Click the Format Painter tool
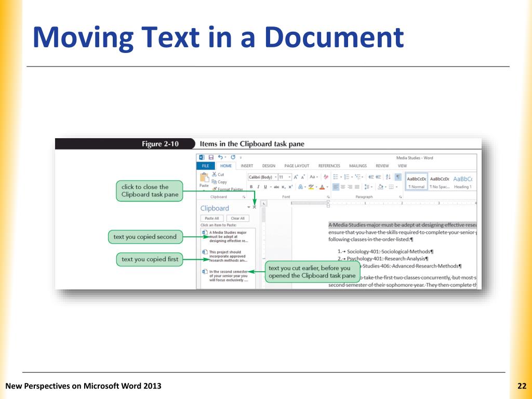Screen dimensions: 532x399 pos(228,189)
